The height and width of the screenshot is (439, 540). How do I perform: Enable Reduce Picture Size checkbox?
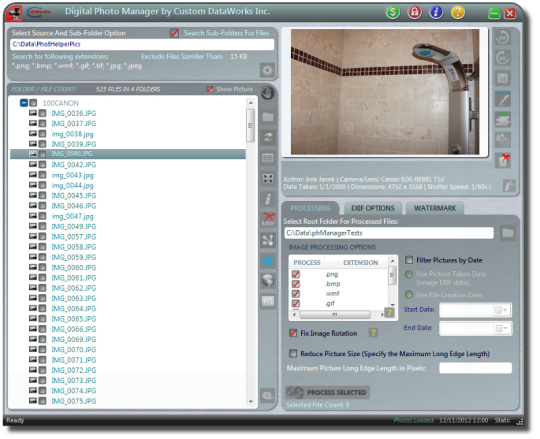(x=293, y=354)
